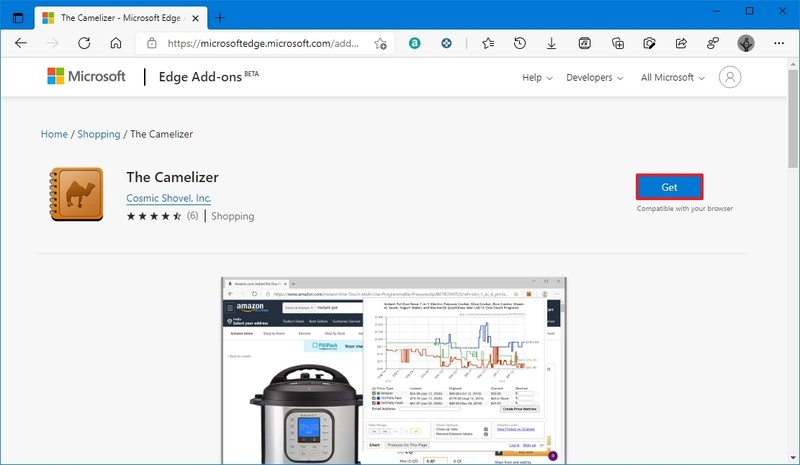Click The Camelizer camel app icon
The height and width of the screenshot is (465, 800).
pyautogui.click(x=77, y=194)
